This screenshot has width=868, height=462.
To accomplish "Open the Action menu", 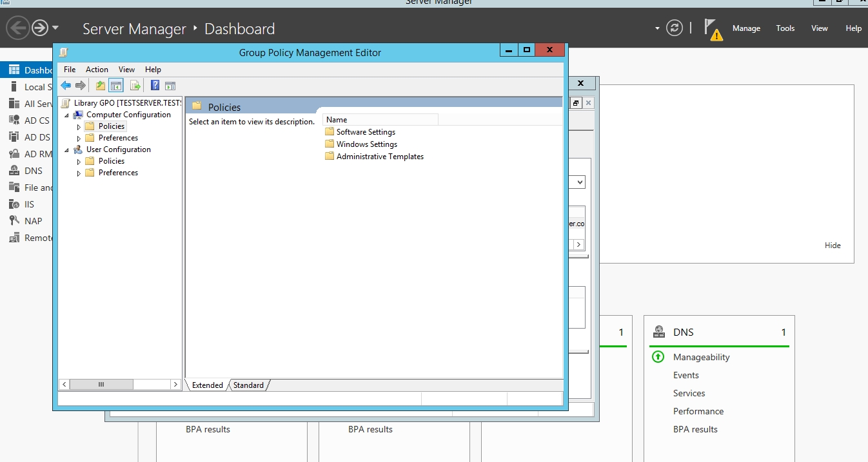I will pyautogui.click(x=97, y=70).
